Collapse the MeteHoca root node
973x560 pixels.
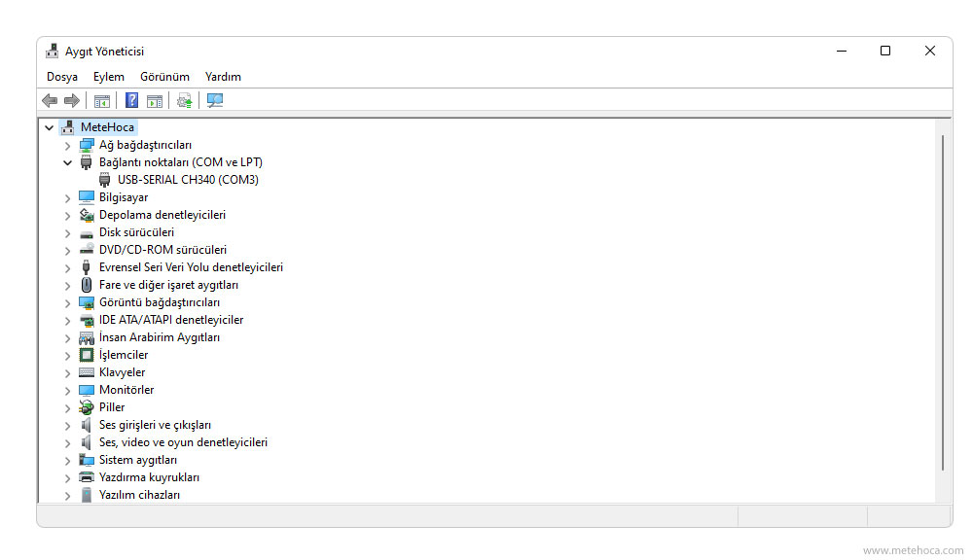pos(49,127)
